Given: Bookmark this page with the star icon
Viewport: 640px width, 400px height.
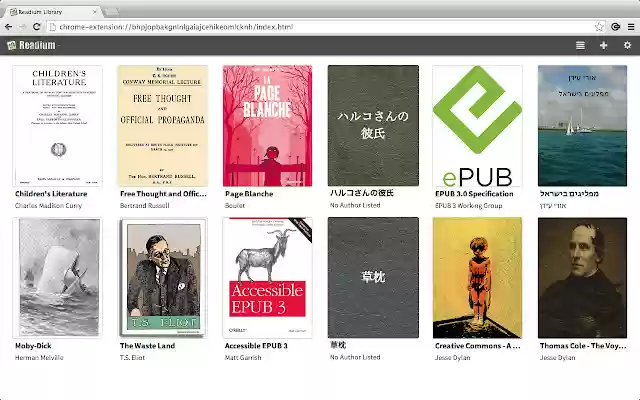Looking at the screenshot, I should click(599, 27).
